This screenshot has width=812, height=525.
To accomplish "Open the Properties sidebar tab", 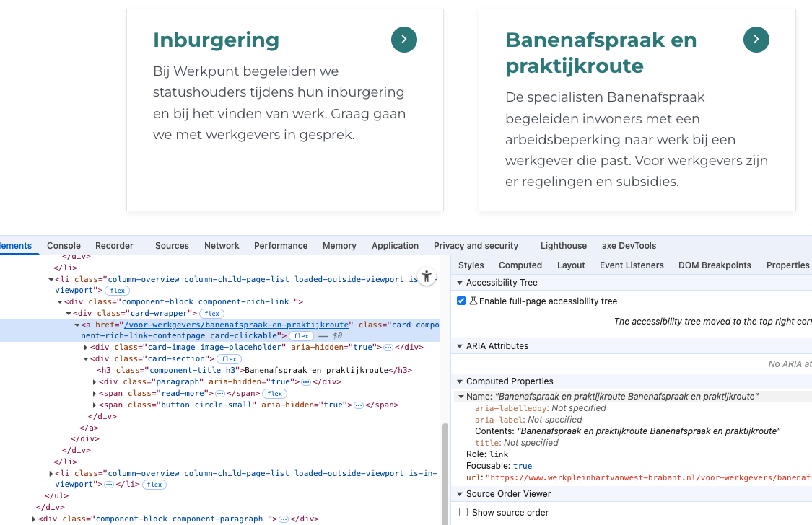I will 787,265.
